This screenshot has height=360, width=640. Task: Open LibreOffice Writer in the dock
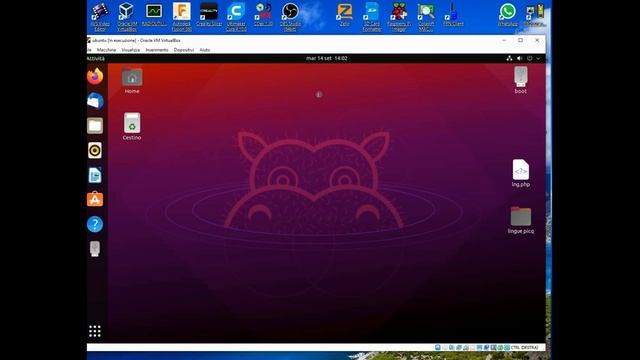pyautogui.click(x=95, y=175)
